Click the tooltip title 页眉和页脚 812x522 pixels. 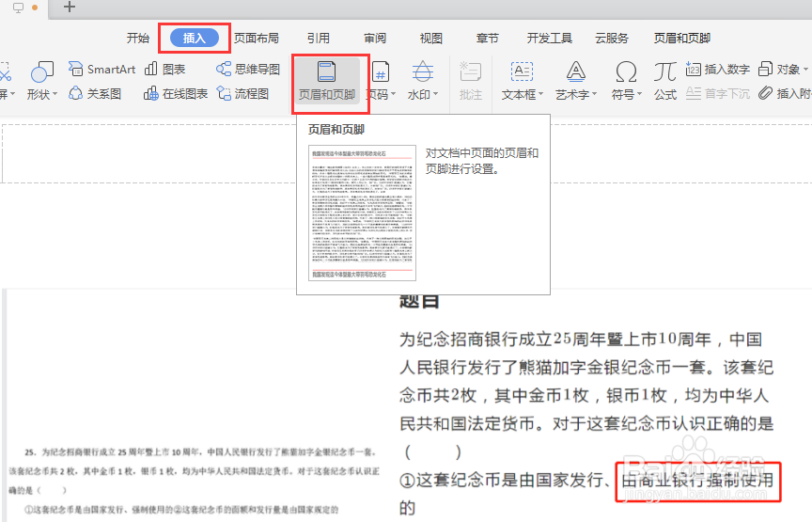click(336, 130)
